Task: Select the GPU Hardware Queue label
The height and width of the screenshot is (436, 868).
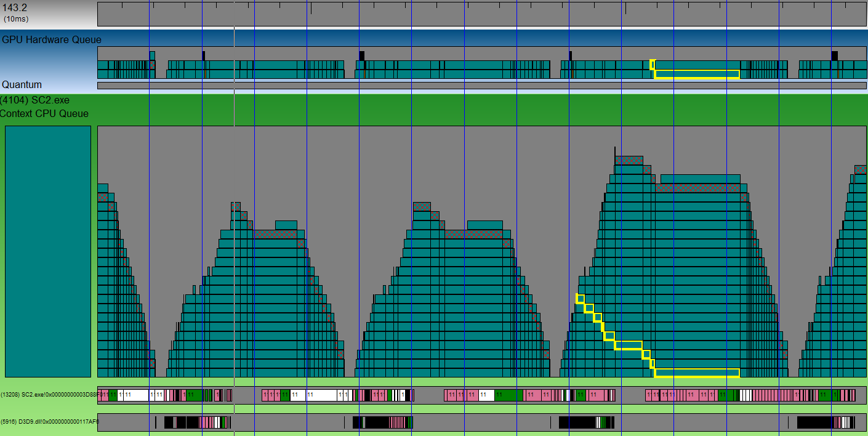Action: [51, 40]
